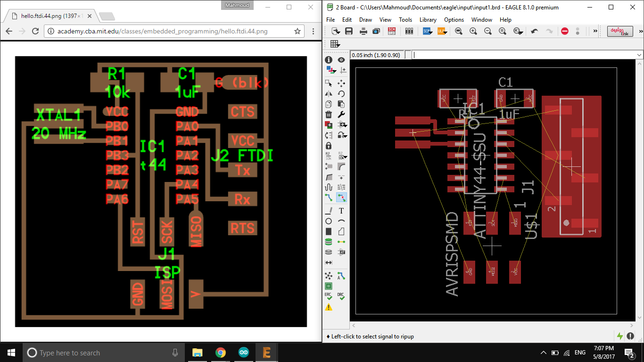Open the Chrome three-dot menu
Image resolution: width=644 pixels, height=362 pixels.
coord(314,31)
